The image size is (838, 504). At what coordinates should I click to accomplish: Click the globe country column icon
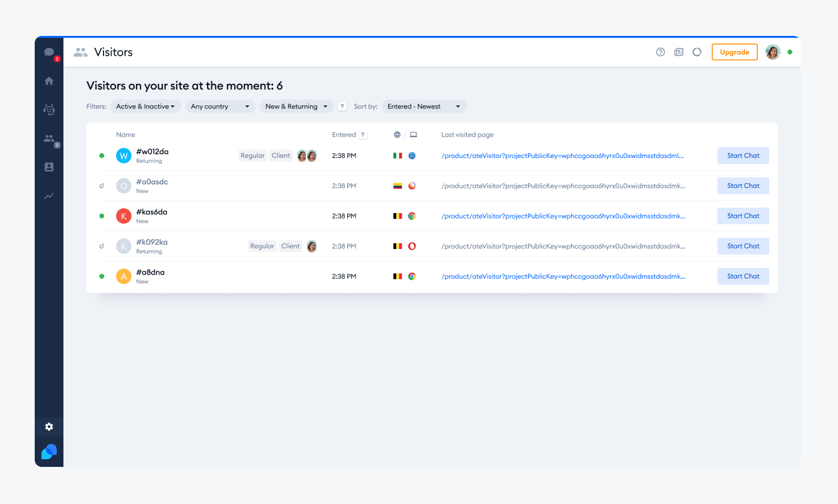click(x=397, y=135)
